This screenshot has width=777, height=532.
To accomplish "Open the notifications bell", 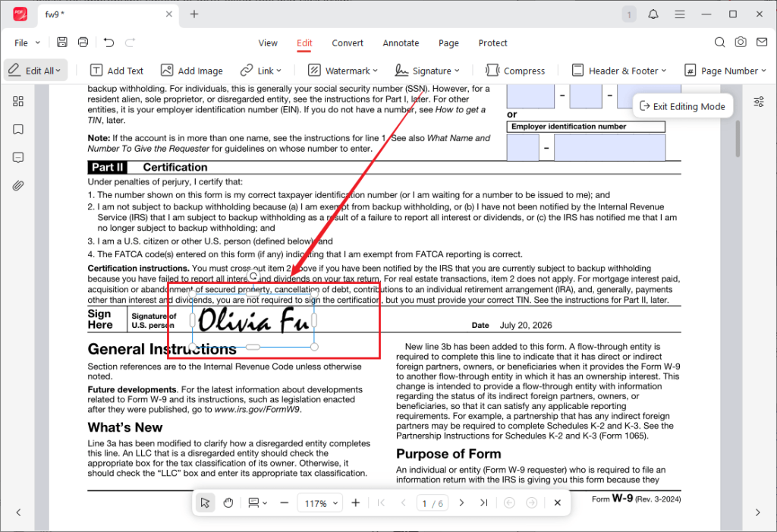I will pyautogui.click(x=653, y=14).
